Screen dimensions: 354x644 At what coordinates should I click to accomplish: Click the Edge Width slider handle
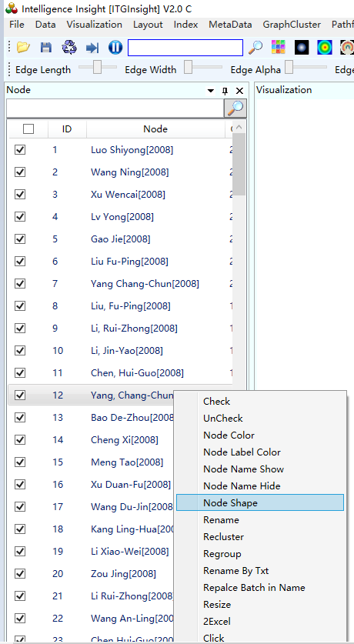click(188, 67)
